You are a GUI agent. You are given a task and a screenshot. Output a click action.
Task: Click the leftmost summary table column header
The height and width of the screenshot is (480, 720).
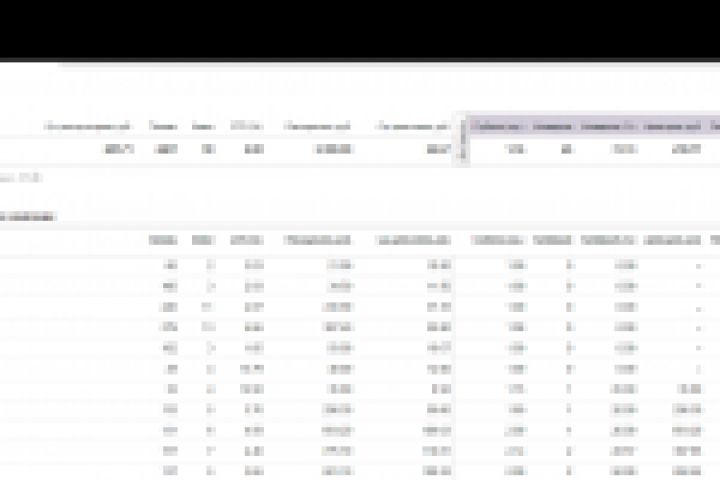pos(87,126)
